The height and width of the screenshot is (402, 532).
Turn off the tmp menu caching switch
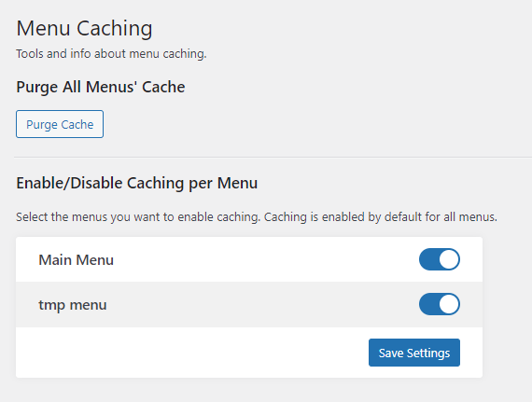(440, 304)
